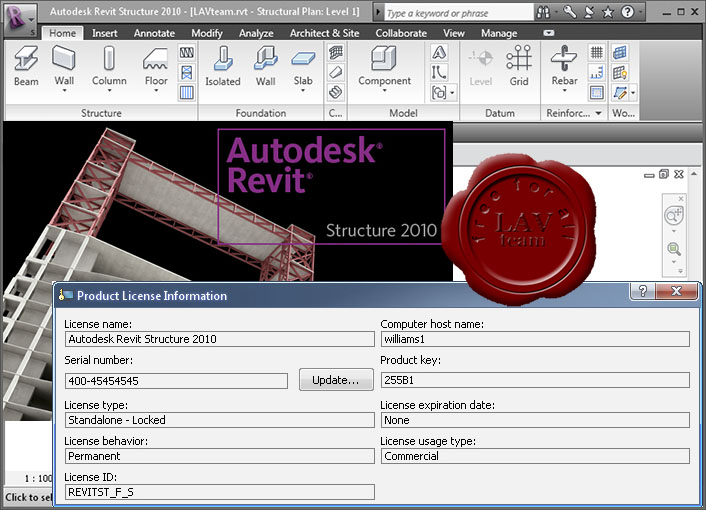Expand the structural Wall dropdown in the Structure panel
Image resolution: width=706 pixels, height=510 pixels.
pyautogui.click(x=64, y=90)
